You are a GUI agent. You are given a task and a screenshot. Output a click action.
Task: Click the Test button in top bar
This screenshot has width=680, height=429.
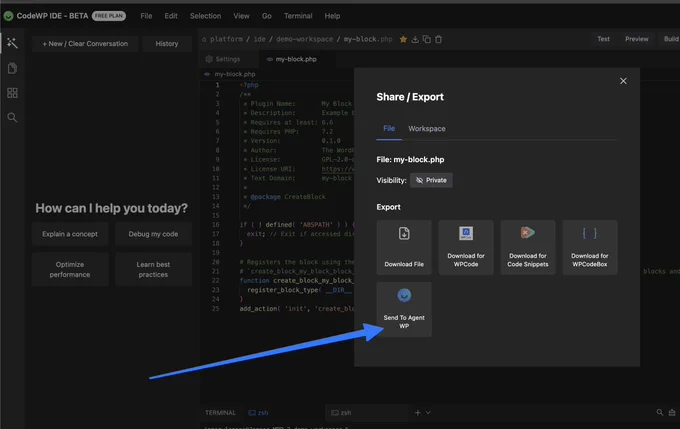[603, 39]
